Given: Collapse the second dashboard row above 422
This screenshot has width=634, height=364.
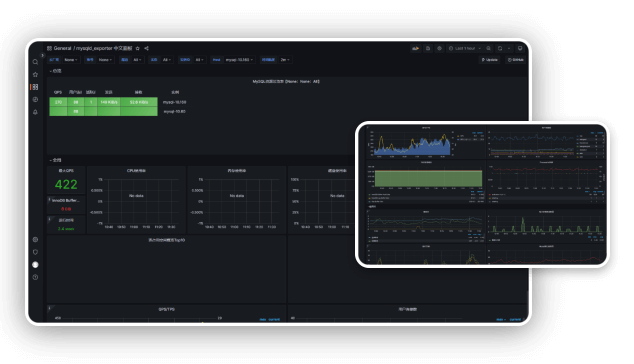Looking at the screenshot, I should click(55, 160).
